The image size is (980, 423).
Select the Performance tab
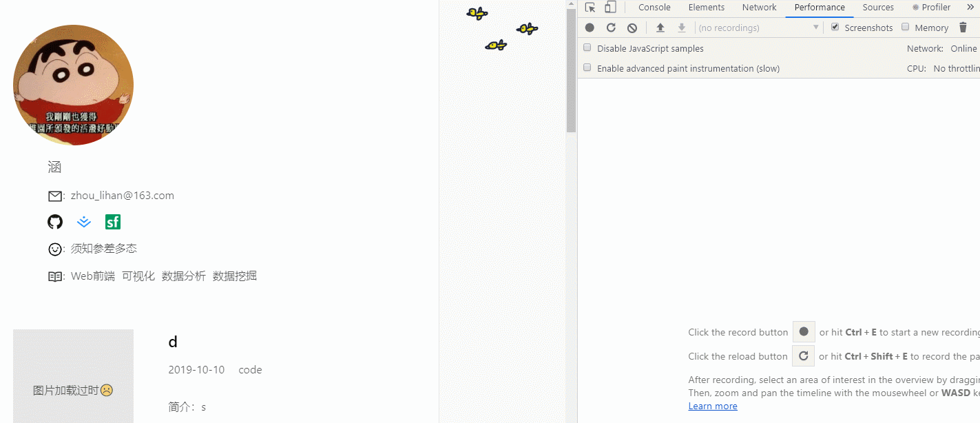tap(820, 8)
